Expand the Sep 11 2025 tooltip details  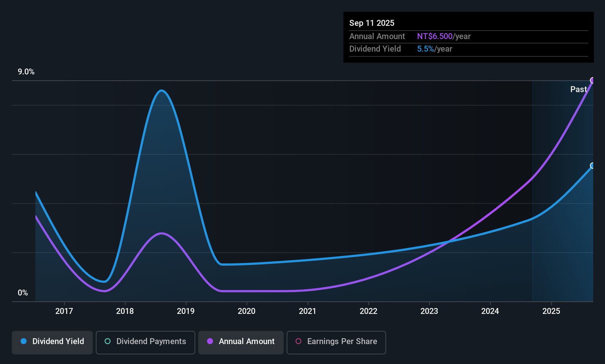point(468,37)
